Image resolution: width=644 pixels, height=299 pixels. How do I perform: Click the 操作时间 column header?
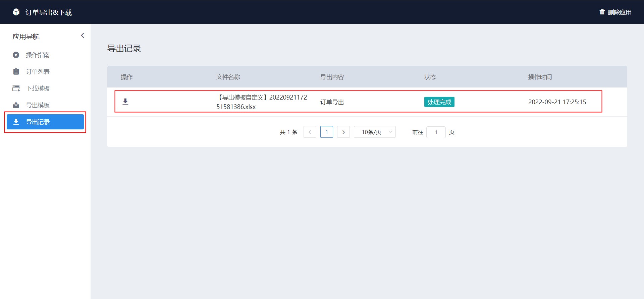coord(540,77)
